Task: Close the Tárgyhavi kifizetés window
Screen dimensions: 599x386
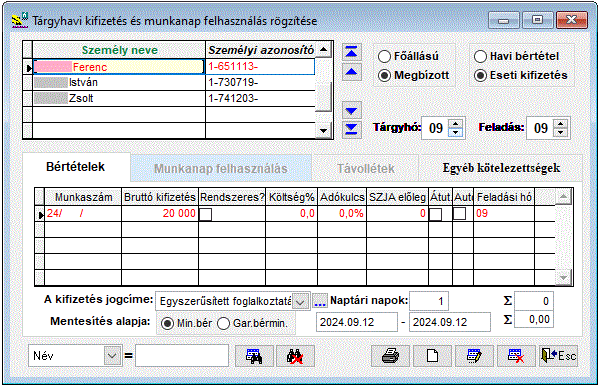Action: click(x=571, y=20)
